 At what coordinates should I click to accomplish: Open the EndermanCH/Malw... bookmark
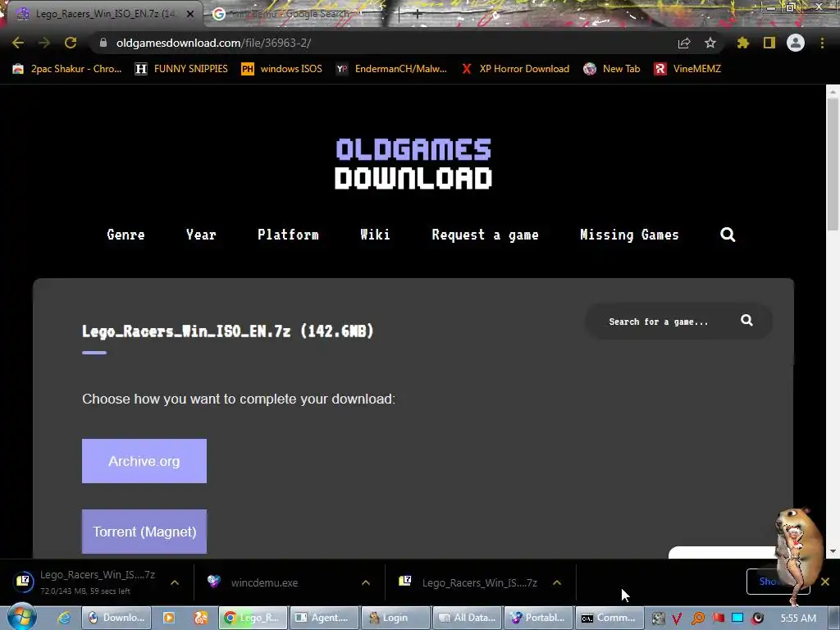tap(391, 69)
